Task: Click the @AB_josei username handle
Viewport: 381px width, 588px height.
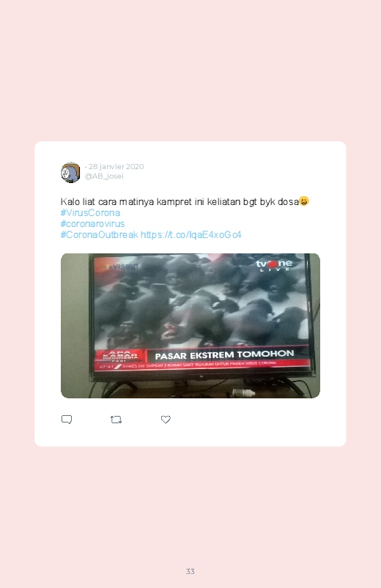Action: (x=104, y=176)
